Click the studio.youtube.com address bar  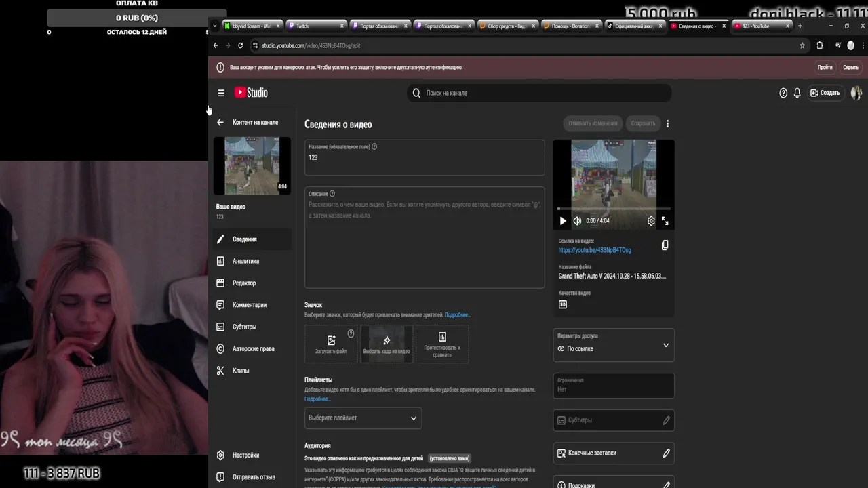(x=311, y=45)
